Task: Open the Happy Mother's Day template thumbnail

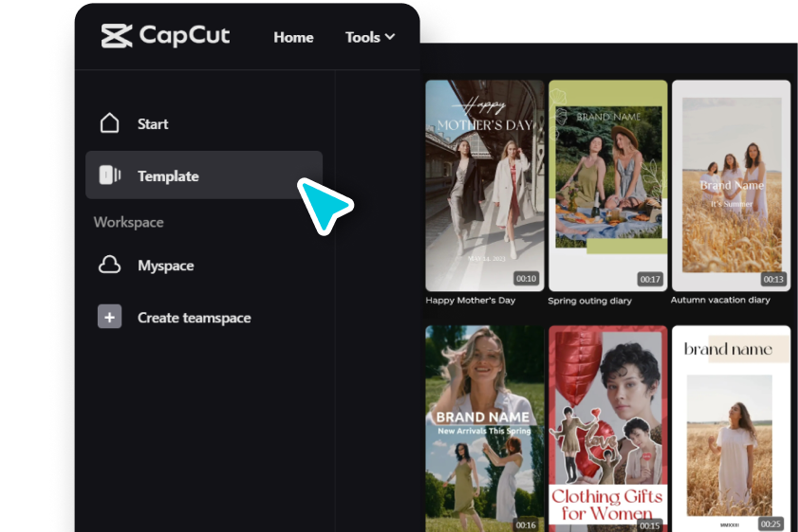Action: point(485,186)
